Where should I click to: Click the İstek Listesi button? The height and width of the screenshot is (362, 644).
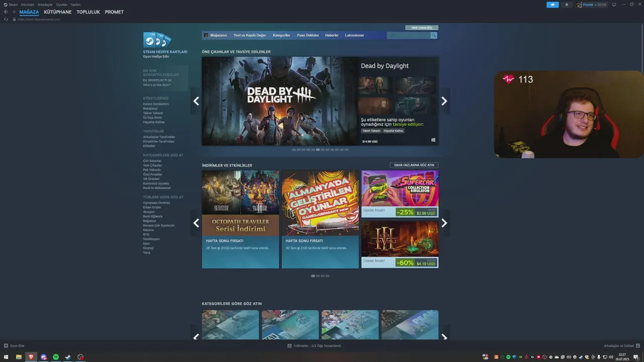coord(422,28)
